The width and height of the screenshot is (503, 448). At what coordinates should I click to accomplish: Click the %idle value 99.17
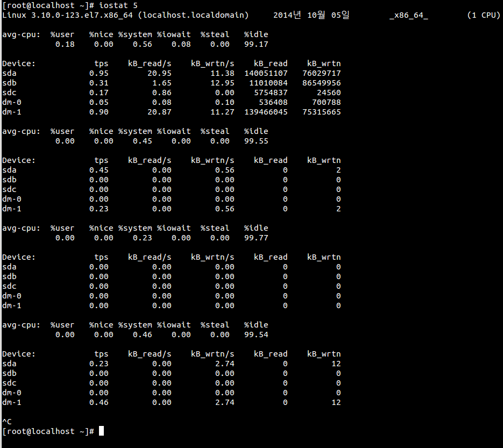click(256, 44)
